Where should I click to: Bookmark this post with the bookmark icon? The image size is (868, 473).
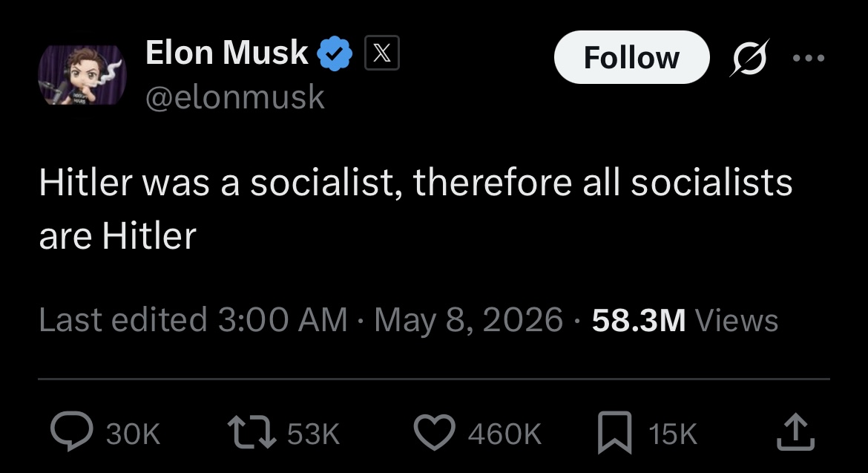click(614, 433)
